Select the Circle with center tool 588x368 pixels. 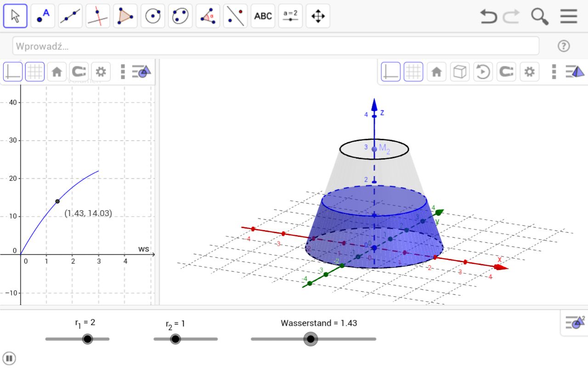(153, 16)
